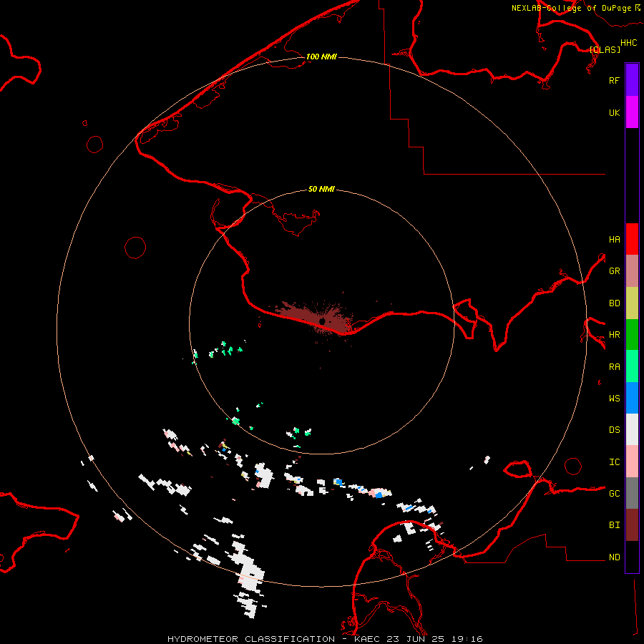
Task: Click the HHC product code label
Action: [x=628, y=43]
